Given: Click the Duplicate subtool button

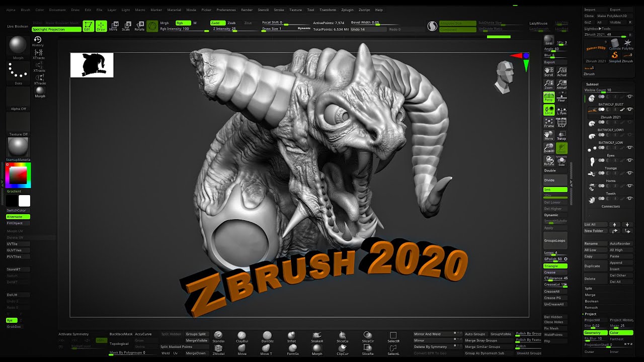Looking at the screenshot, I should click(x=596, y=266).
